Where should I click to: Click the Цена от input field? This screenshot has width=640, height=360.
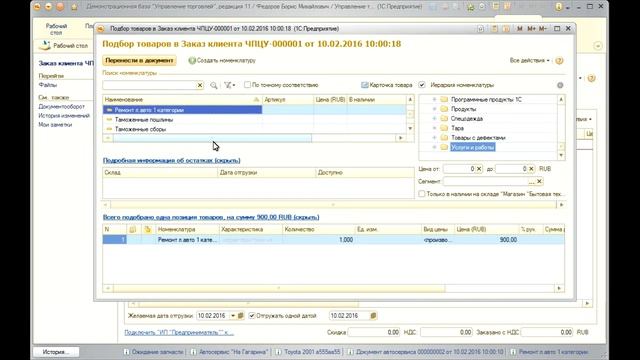click(x=459, y=169)
